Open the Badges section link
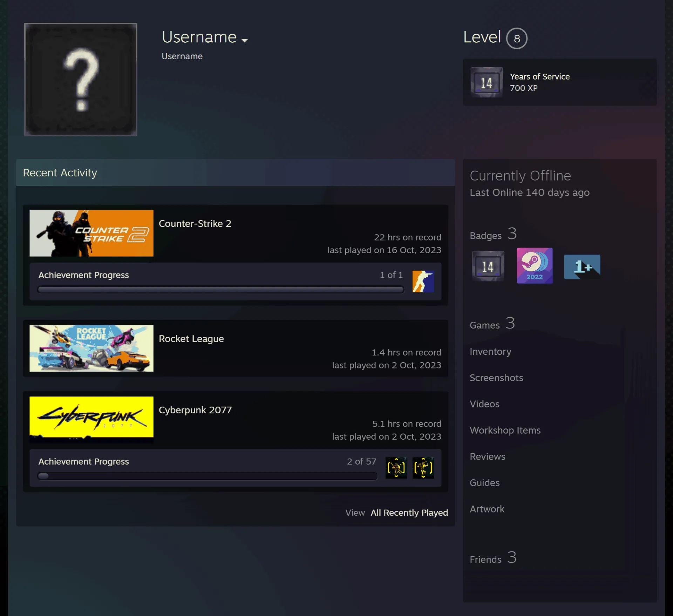This screenshot has height=616, width=673. coord(493,234)
